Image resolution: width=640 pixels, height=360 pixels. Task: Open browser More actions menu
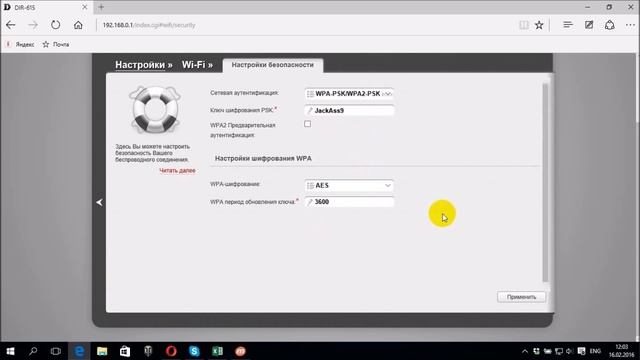point(630,25)
